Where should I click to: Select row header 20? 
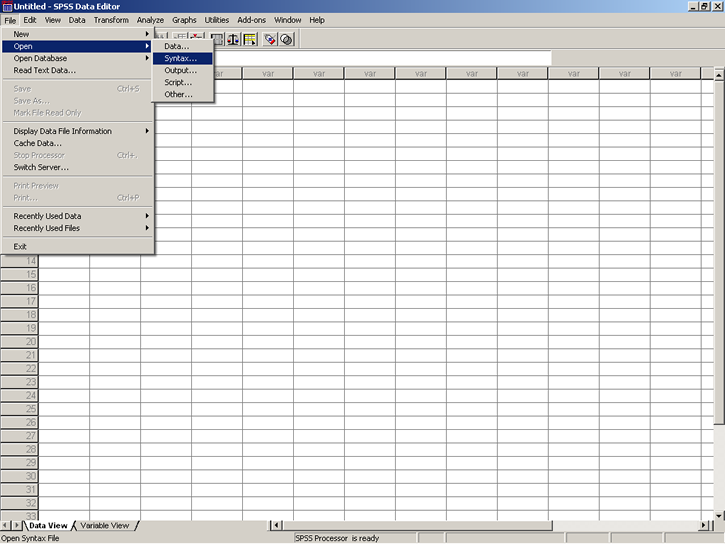click(19, 342)
